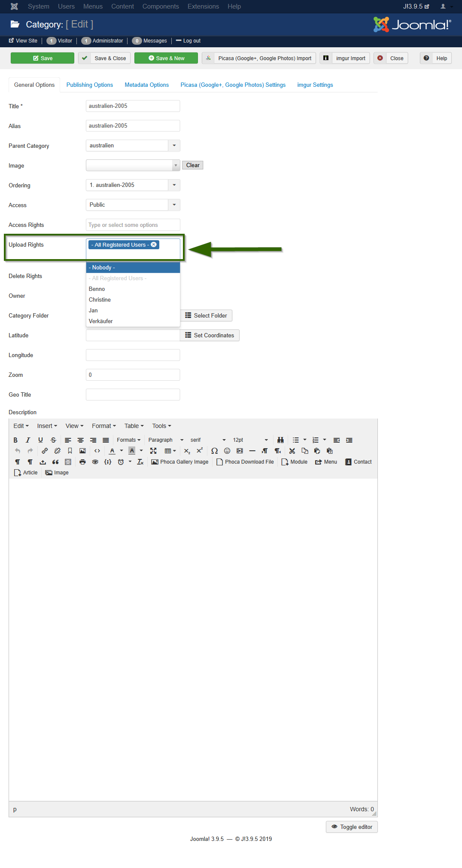The image size is (462, 868).
Task: Click the blockquote icon
Action: [x=55, y=462]
